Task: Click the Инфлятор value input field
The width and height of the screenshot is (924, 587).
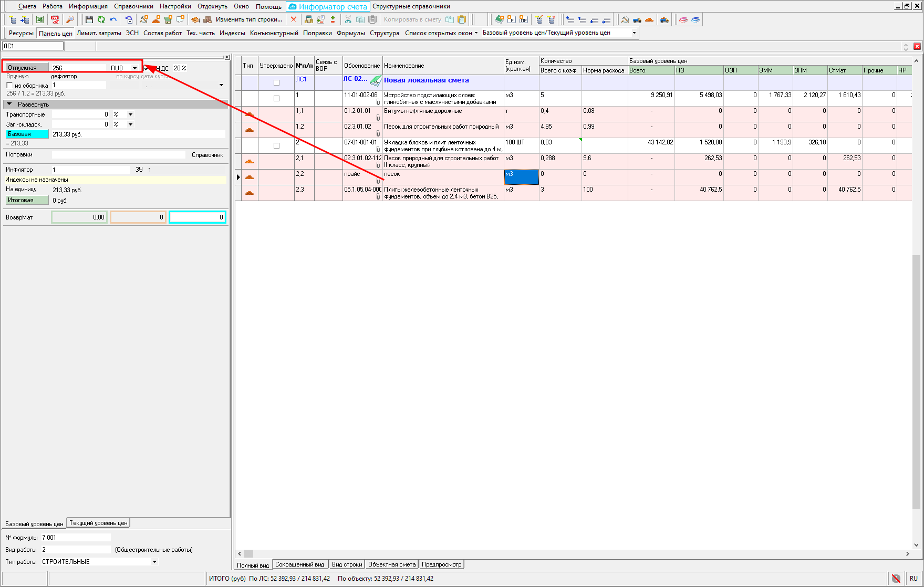Action: [90, 170]
